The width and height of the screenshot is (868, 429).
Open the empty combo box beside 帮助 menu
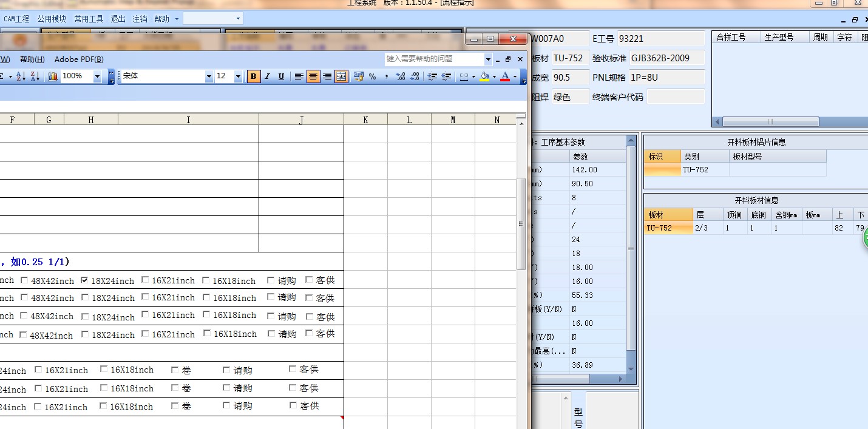[213, 19]
